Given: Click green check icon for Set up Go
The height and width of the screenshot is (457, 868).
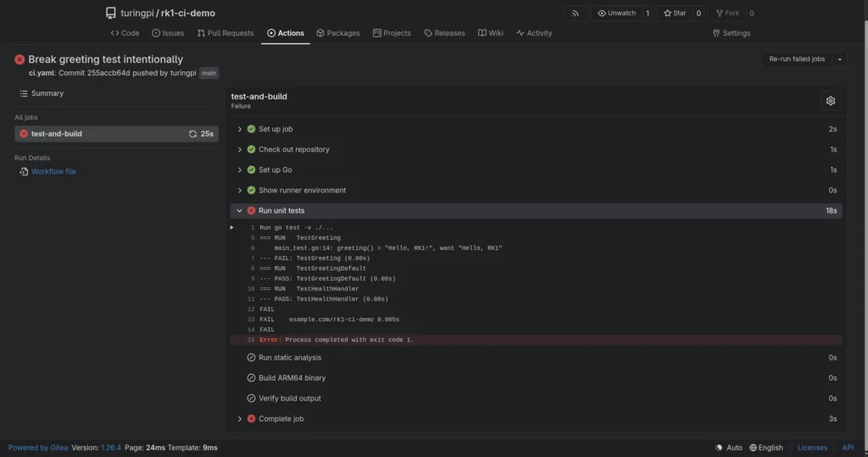Looking at the screenshot, I should tap(251, 170).
